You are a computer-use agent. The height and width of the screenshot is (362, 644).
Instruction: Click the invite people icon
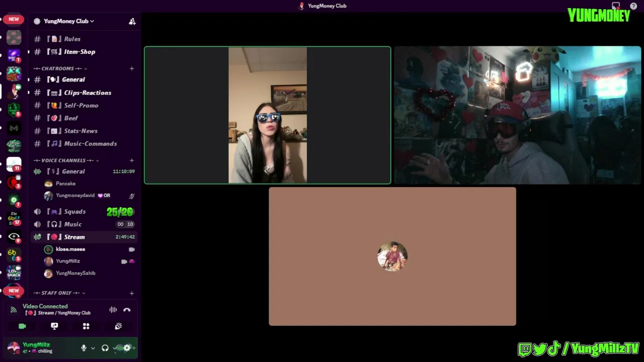132,21
